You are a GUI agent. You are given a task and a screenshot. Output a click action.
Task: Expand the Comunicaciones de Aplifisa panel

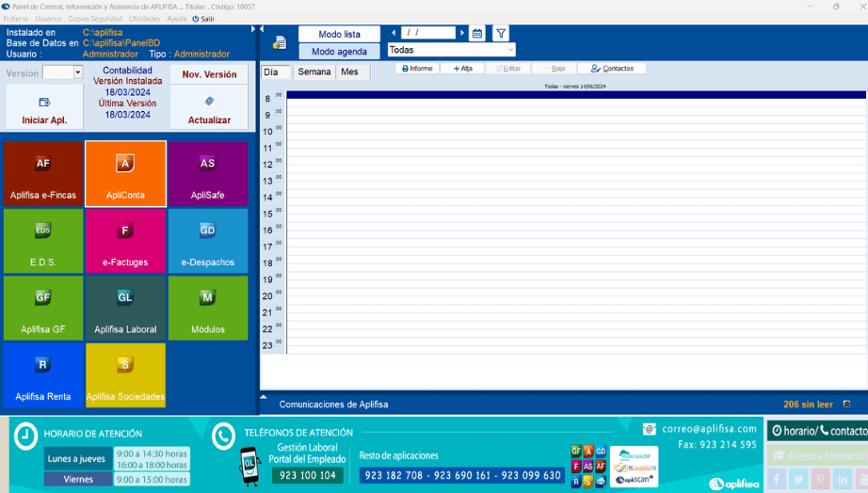[x=264, y=397]
